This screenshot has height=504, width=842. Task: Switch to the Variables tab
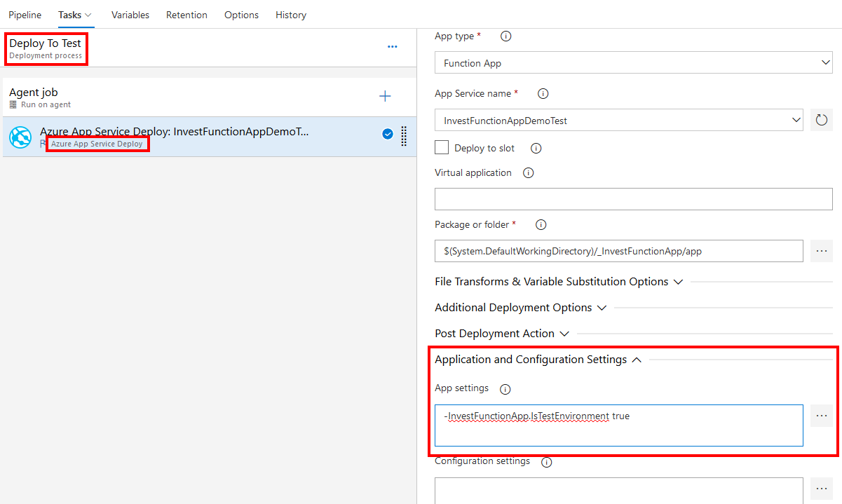click(x=130, y=15)
